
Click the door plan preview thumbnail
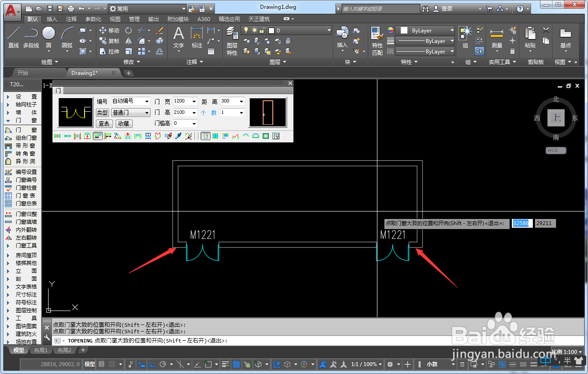click(75, 113)
